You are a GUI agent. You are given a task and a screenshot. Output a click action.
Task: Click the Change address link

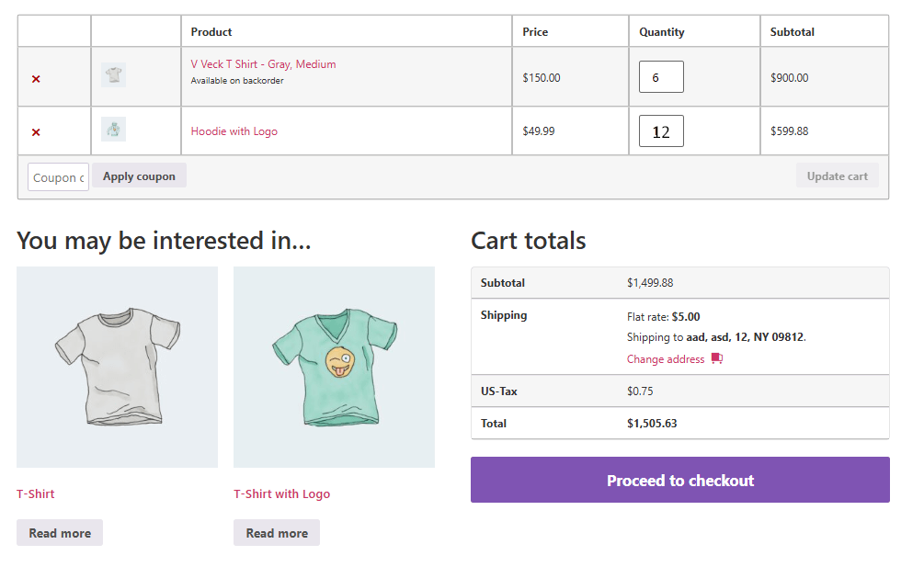(x=666, y=359)
